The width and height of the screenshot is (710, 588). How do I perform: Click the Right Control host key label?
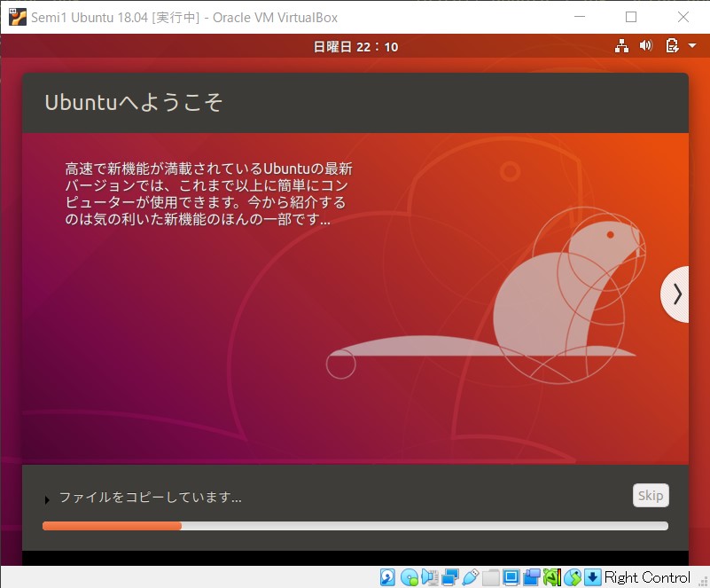(x=648, y=577)
